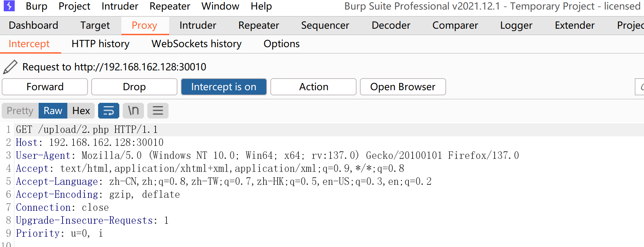Open the Action dropdown menu
This screenshot has height=247, width=644.
313,87
